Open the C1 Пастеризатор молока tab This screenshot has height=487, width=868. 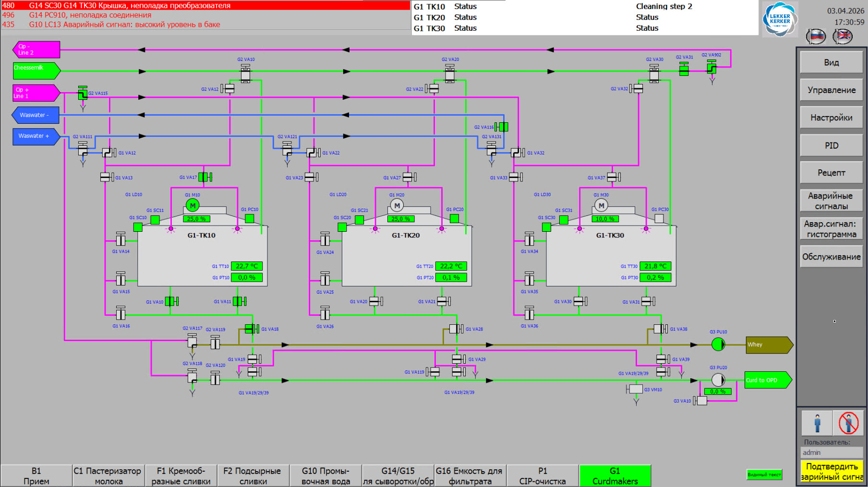coord(108,476)
